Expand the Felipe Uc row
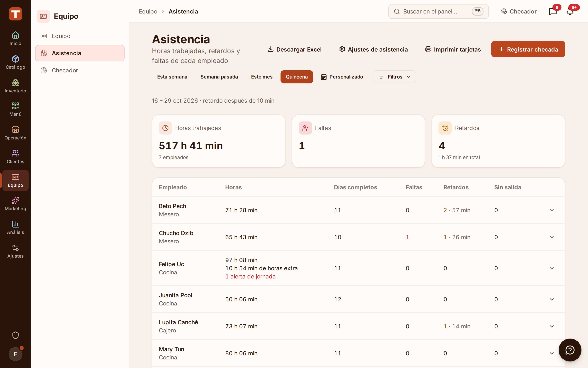 click(551, 268)
